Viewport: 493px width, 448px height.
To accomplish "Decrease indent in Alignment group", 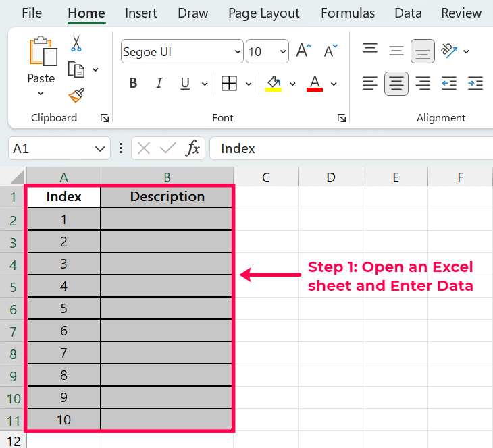I will [449, 83].
